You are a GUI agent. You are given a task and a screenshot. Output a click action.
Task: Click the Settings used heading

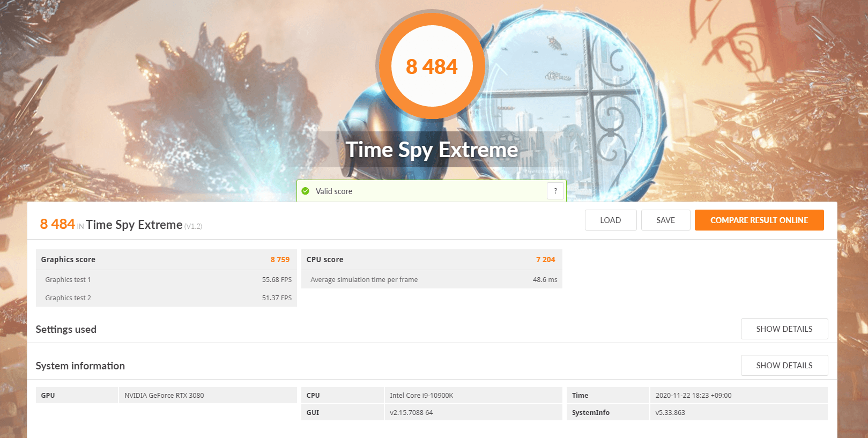66,330
